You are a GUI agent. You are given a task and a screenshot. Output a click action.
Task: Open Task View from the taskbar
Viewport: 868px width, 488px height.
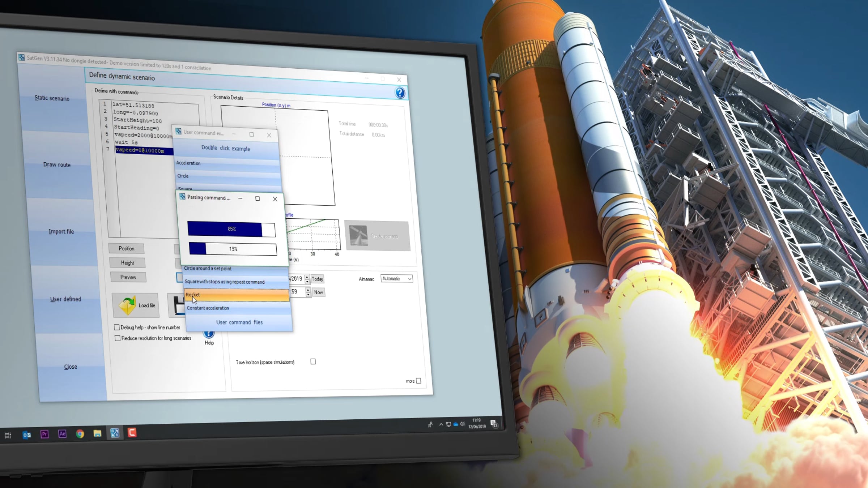pyautogui.click(x=8, y=435)
